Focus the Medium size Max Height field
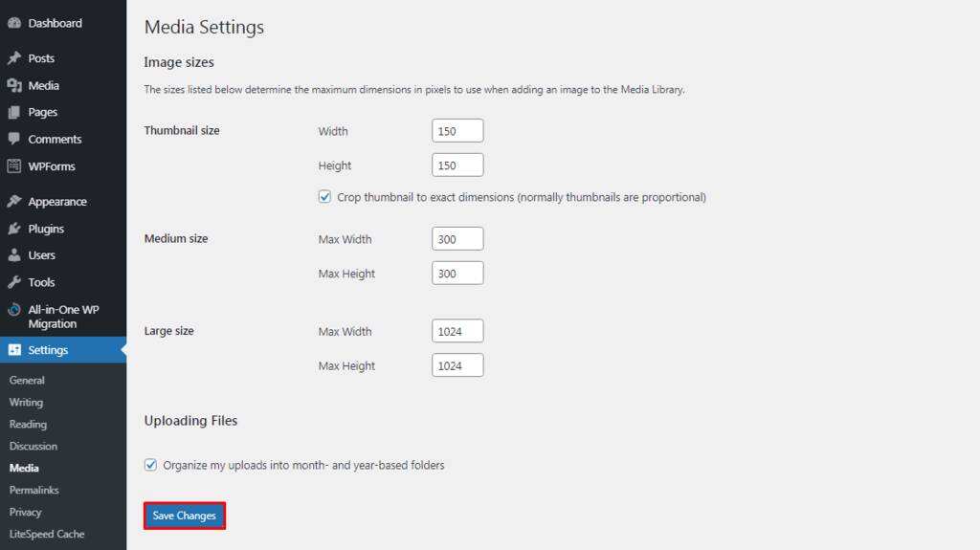Screen dimensions: 980x550 click(457, 274)
